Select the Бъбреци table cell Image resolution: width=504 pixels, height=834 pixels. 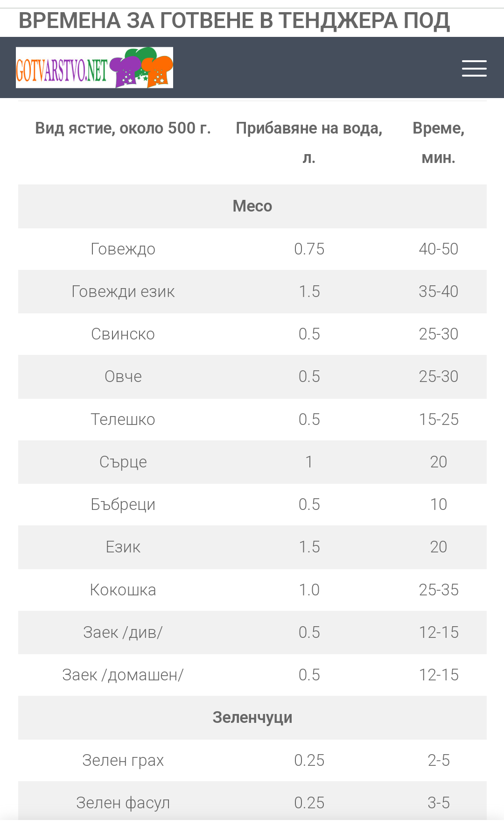click(123, 504)
